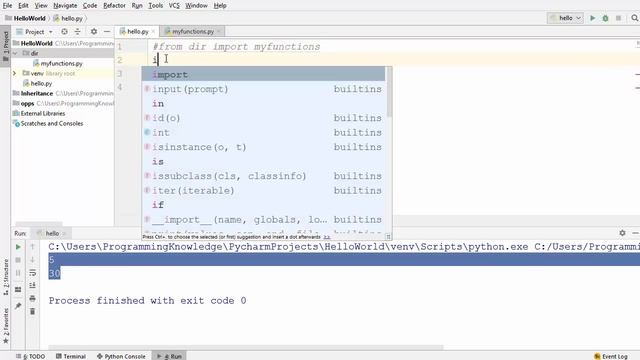Open the Code menu
The height and width of the screenshot is (360, 640).
[x=90, y=5]
